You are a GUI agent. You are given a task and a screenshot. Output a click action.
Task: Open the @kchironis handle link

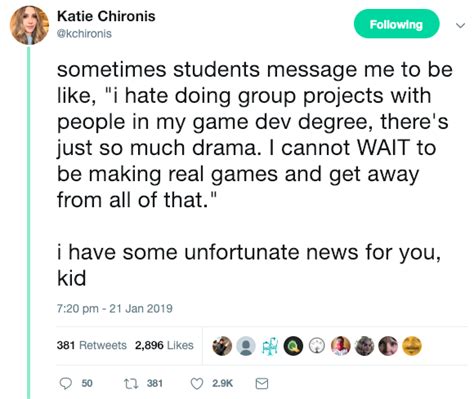pos(84,34)
